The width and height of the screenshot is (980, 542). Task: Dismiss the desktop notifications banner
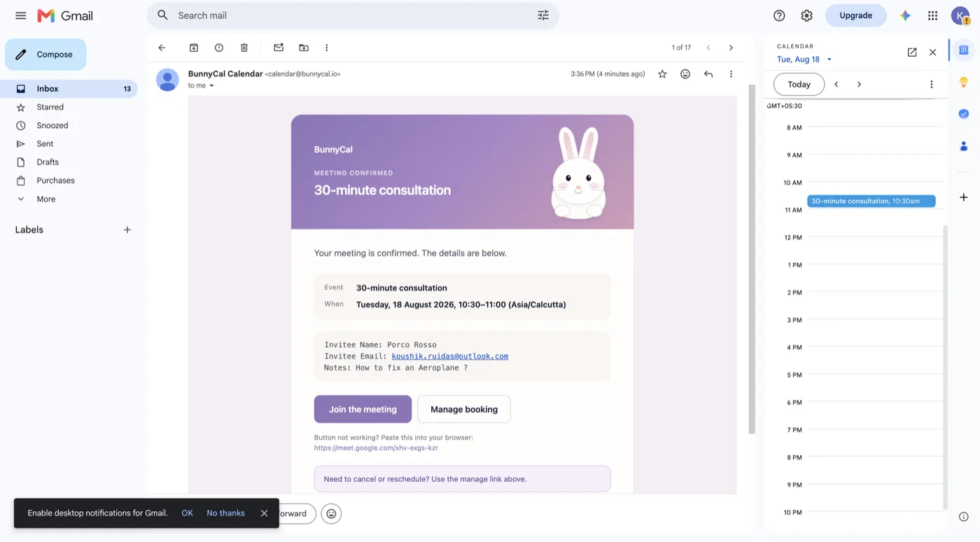point(264,513)
